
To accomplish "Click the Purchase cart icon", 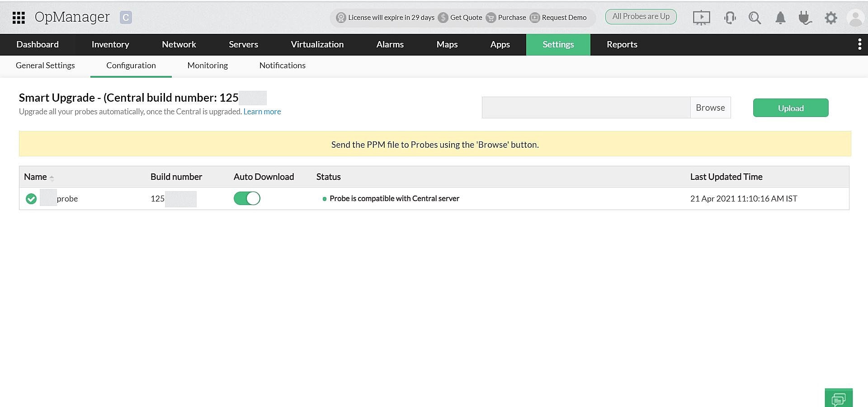I will point(491,18).
